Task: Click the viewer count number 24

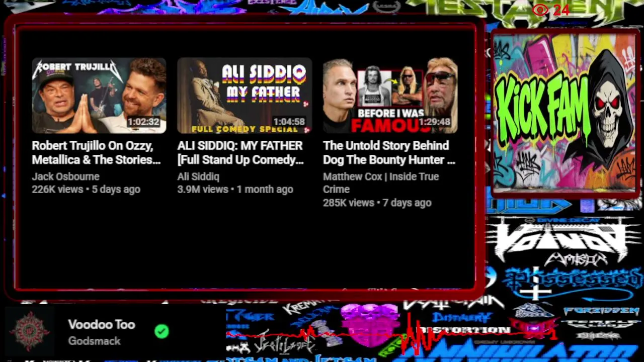Action: point(561,10)
